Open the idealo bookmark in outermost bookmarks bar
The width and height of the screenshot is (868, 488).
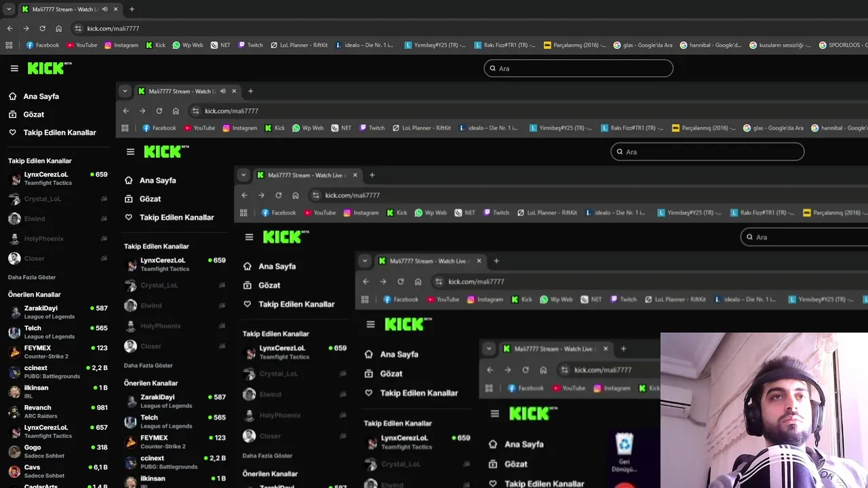point(364,45)
